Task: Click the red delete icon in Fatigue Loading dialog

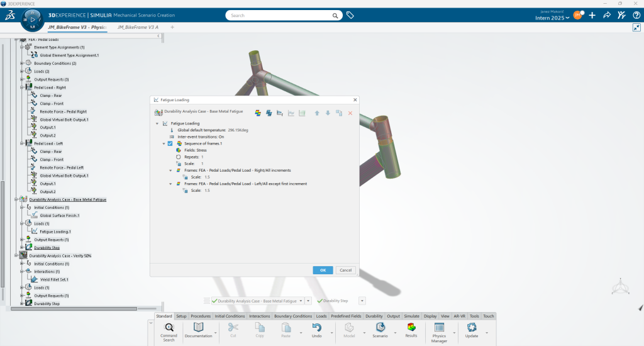Action: pos(350,113)
